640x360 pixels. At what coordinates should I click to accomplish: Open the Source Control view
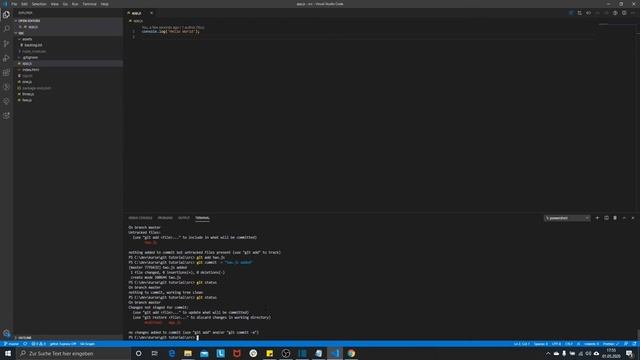(x=6, y=43)
